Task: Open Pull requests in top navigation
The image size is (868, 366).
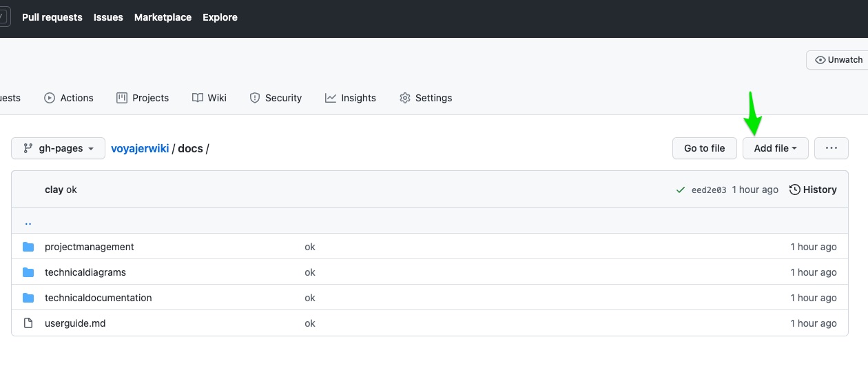Action: point(52,17)
